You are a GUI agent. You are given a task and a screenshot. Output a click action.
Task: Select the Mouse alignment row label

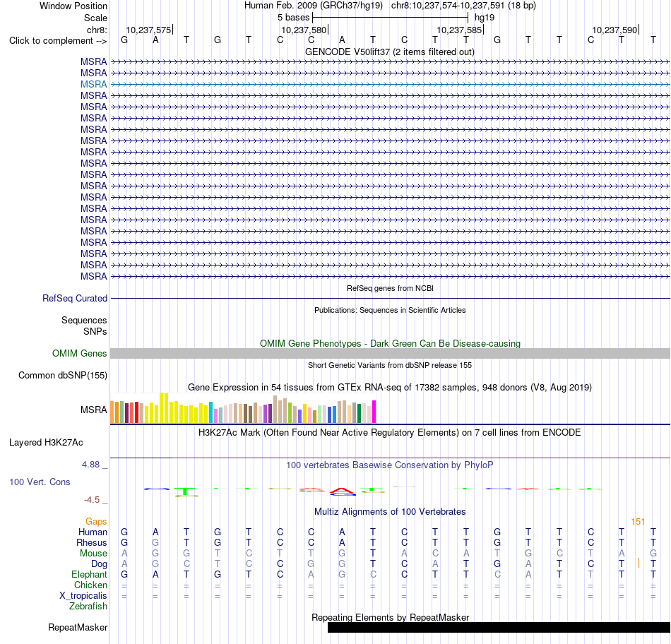(x=93, y=554)
